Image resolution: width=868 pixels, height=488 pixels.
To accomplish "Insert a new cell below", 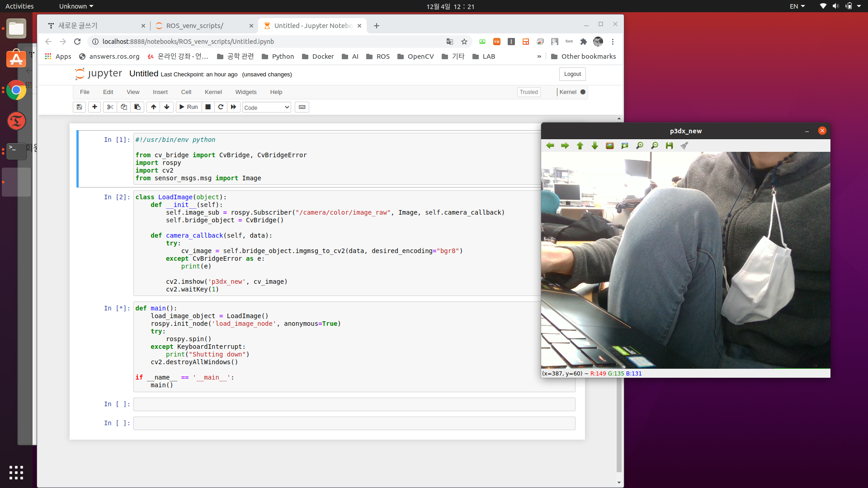I will [x=94, y=107].
